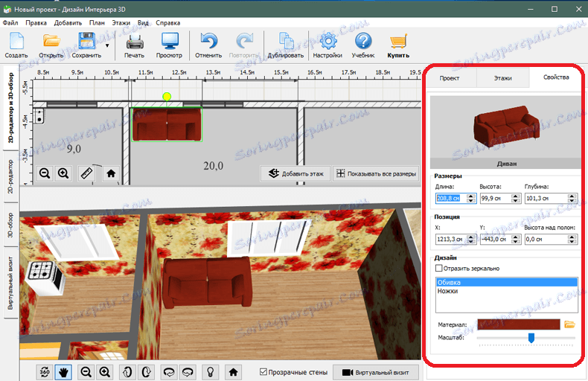This screenshot has height=381, width=588.
Task: Click the second of the two vertical rotation arrows
Action: [x=146, y=372]
